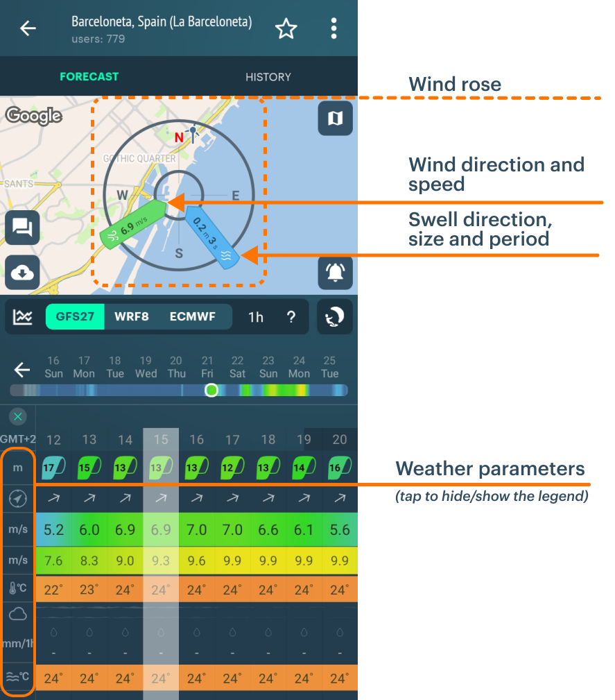
Task: Open wind alert bell icon
Action: (335, 273)
